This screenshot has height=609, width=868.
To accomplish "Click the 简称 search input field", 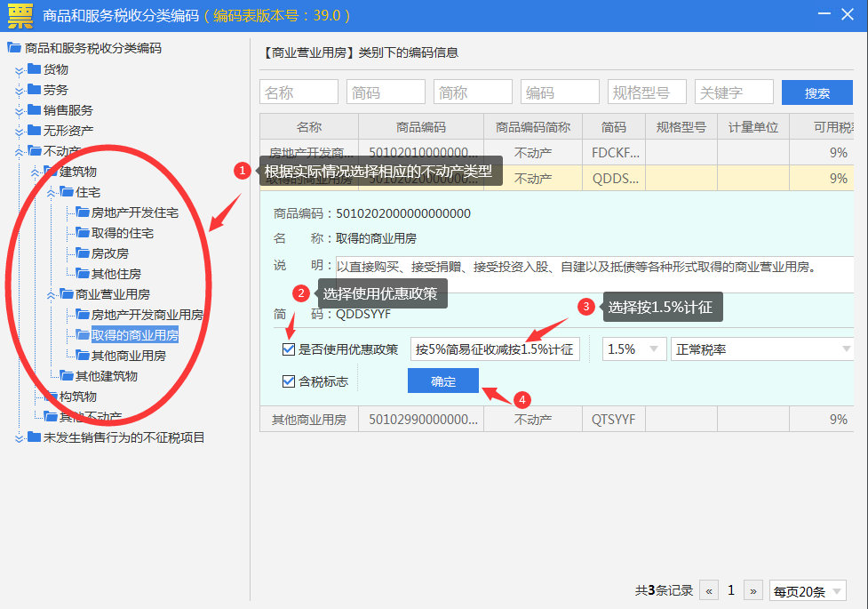I will point(473,92).
